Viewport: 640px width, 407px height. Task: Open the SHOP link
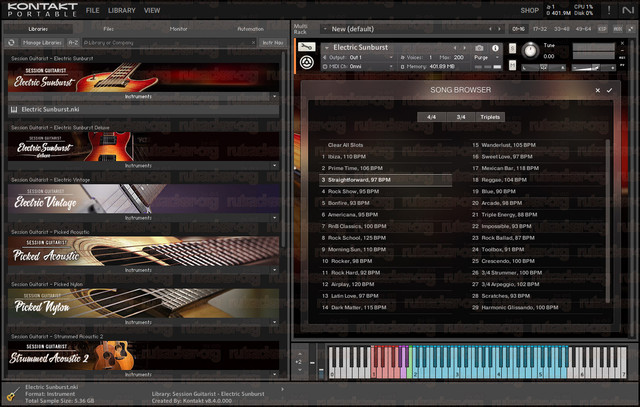click(x=529, y=11)
